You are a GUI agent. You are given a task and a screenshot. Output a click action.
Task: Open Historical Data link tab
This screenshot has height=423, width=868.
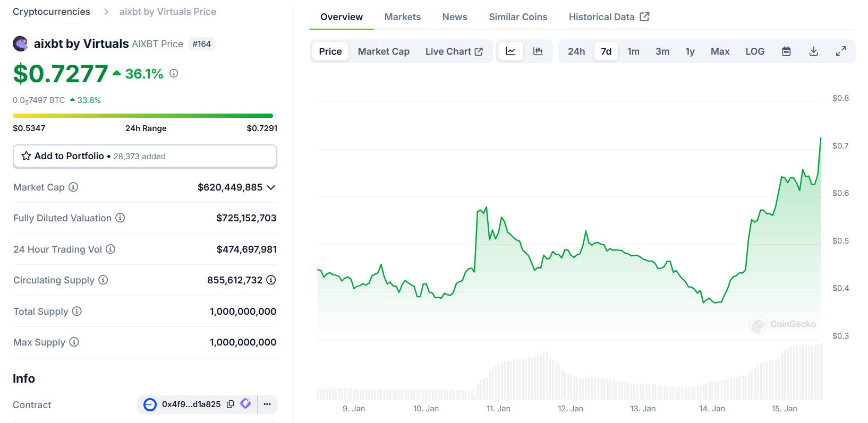pos(609,17)
